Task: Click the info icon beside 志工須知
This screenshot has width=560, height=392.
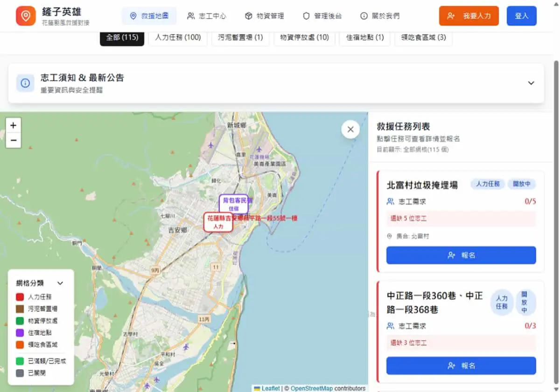Action: point(25,83)
